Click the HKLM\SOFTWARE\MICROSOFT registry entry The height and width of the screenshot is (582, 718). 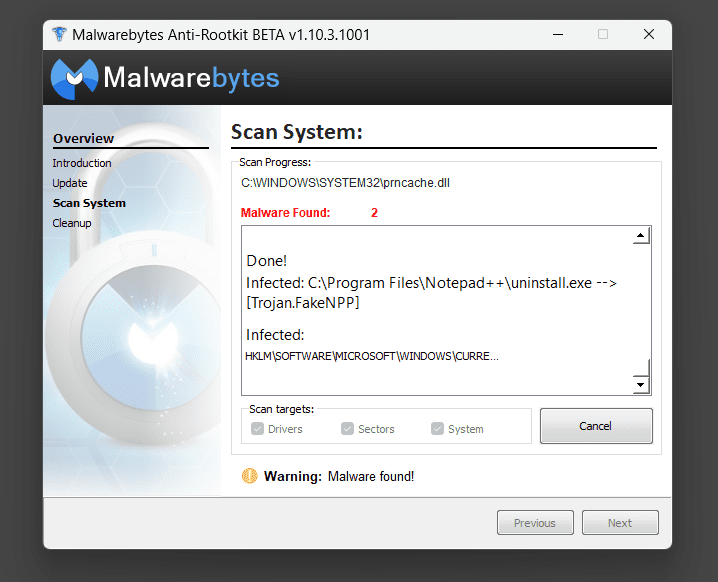372,356
